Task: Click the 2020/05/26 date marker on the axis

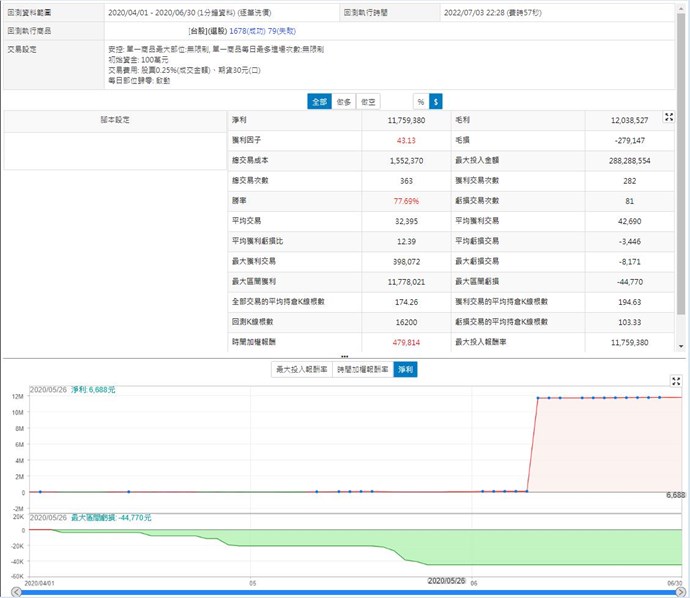Action: tap(447, 580)
